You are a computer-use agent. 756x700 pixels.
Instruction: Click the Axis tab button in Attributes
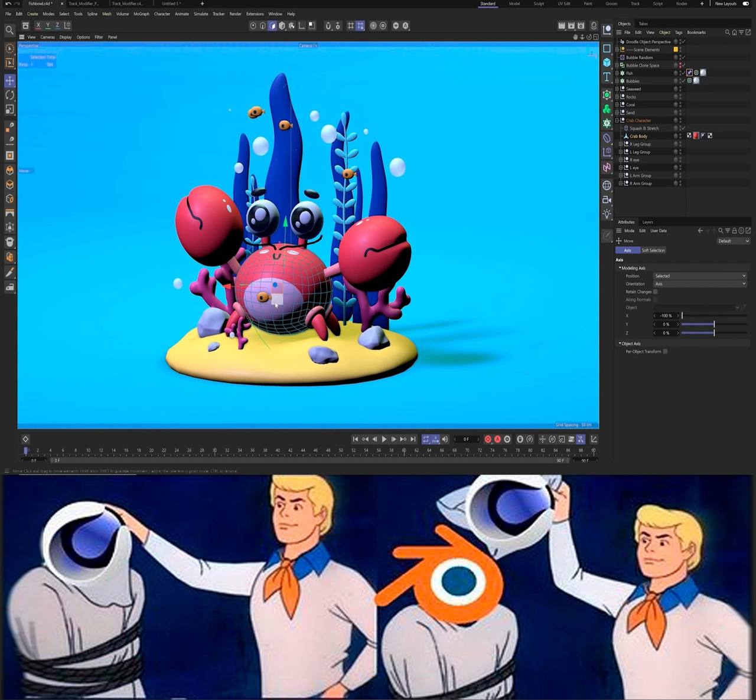(628, 250)
